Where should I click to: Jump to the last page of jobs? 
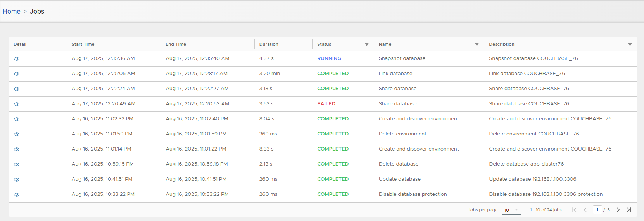pos(629,210)
